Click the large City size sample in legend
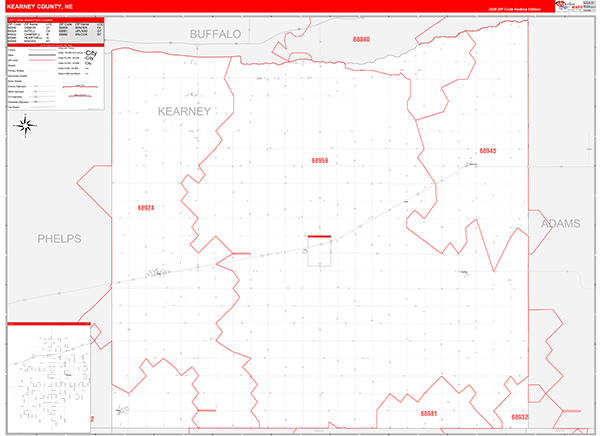 click(x=91, y=53)
